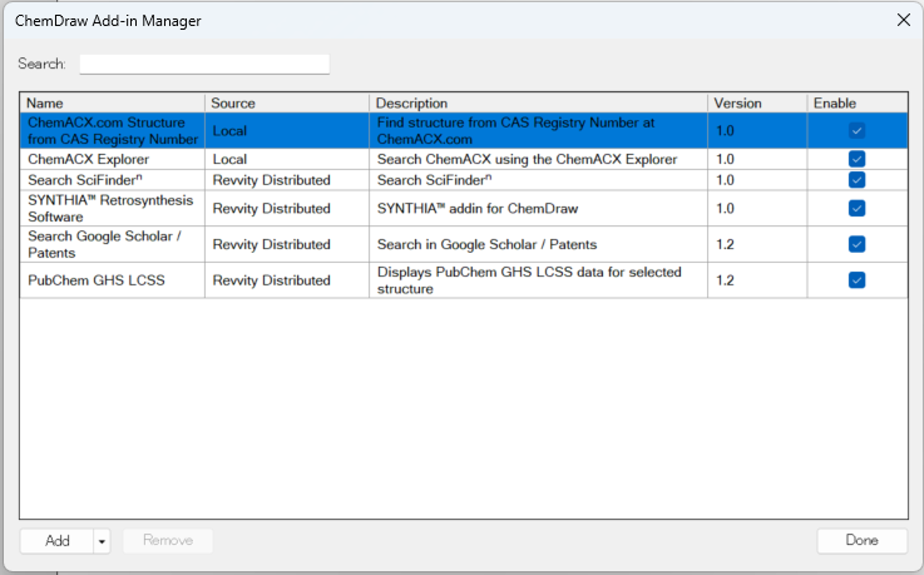Disable the Search SciFinder add-in checkbox

coord(856,180)
